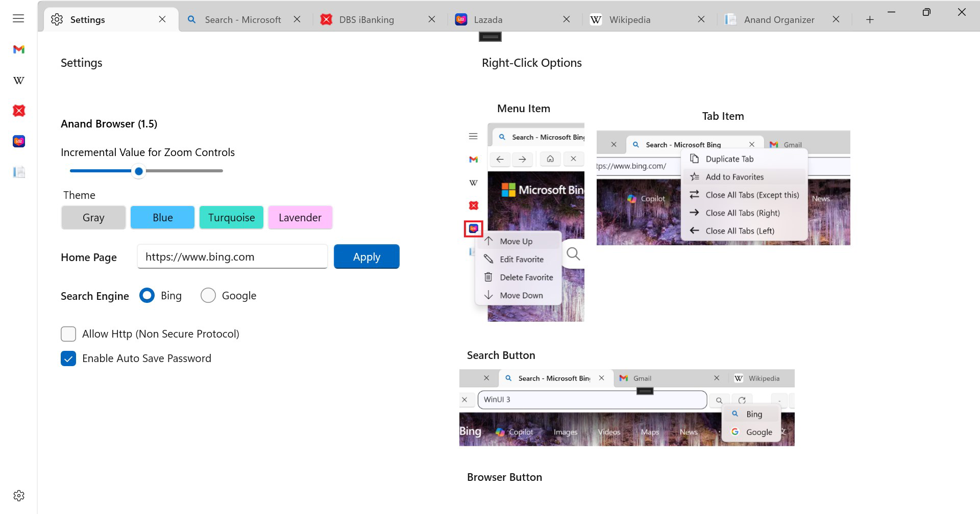The height and width of the screenshot is (514, 980).
Task: Click the Tab Item example screenshot
Action: click(723, 188)
